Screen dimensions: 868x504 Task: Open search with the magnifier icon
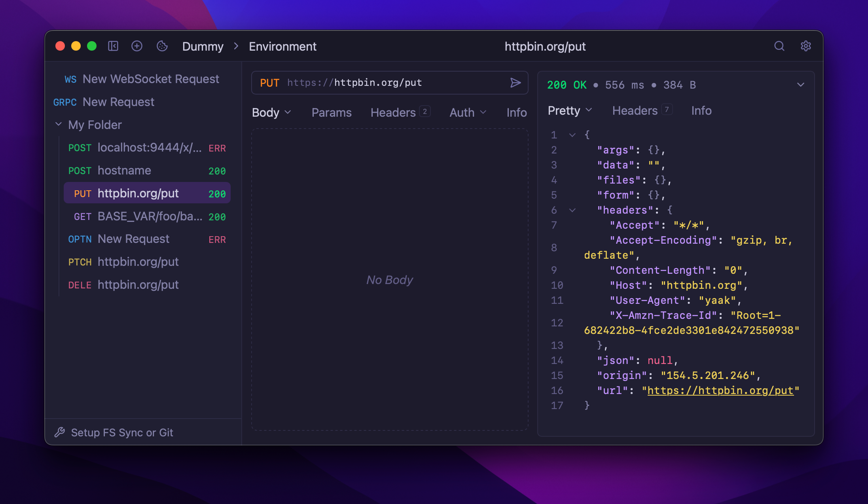pos(779,46)
